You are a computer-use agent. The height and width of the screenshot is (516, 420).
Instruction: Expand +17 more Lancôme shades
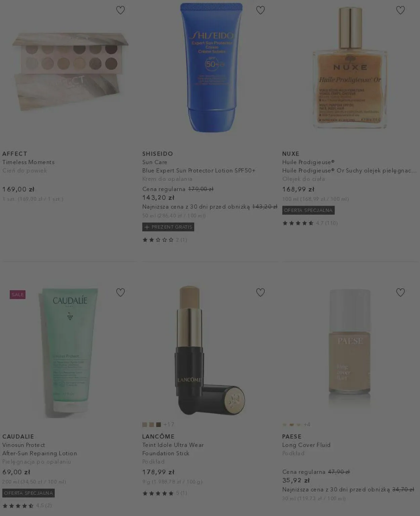(x=169, y=425)
